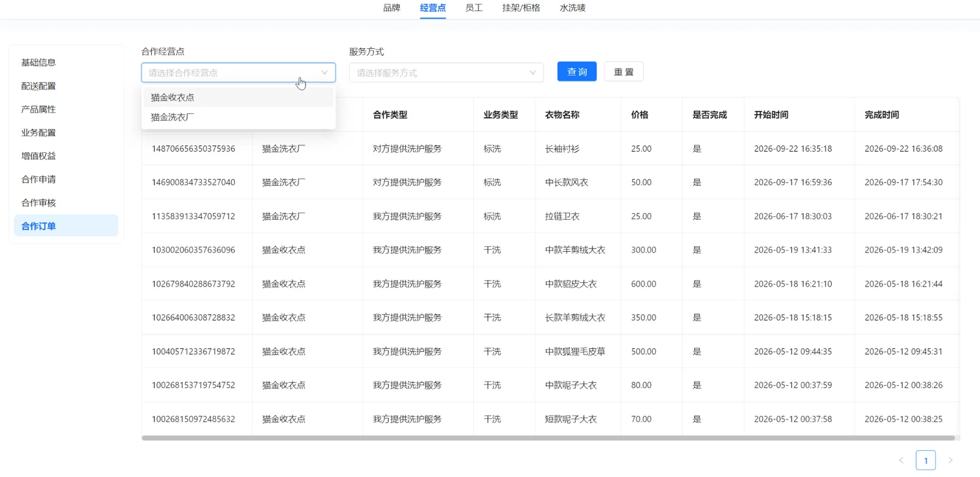980x477 pixels.
Task: Click the price cell 500.00
Action: 644,351
